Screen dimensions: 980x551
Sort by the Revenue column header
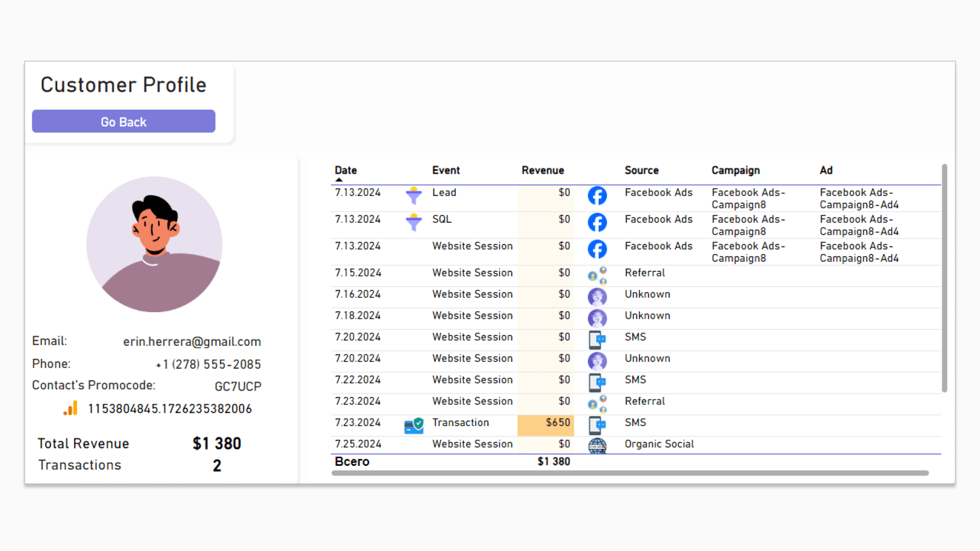[543, 170]
